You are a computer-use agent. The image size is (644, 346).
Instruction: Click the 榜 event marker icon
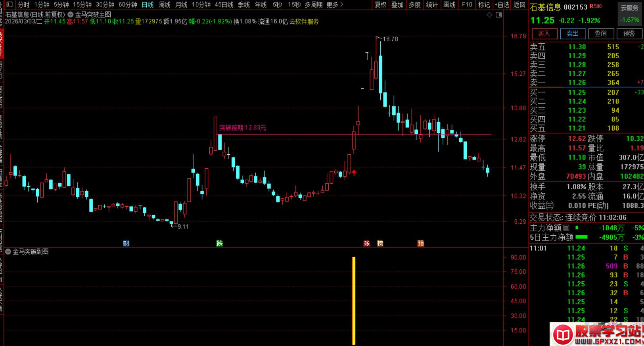(x=380, y=243)
